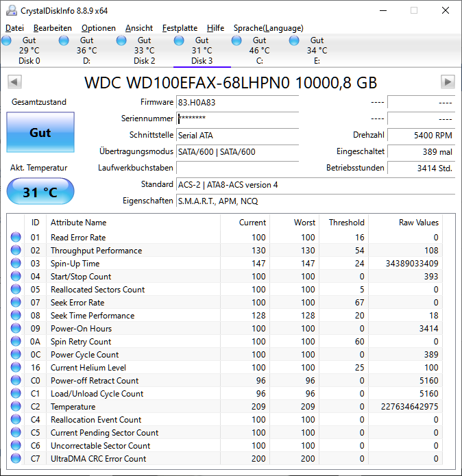Go to next disk with right arrow
462x476 pixels.
(448, 82)
